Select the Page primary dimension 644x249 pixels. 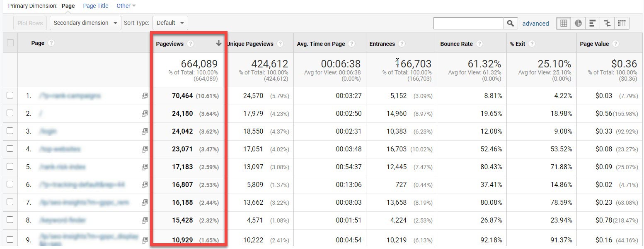coord(68,6)
